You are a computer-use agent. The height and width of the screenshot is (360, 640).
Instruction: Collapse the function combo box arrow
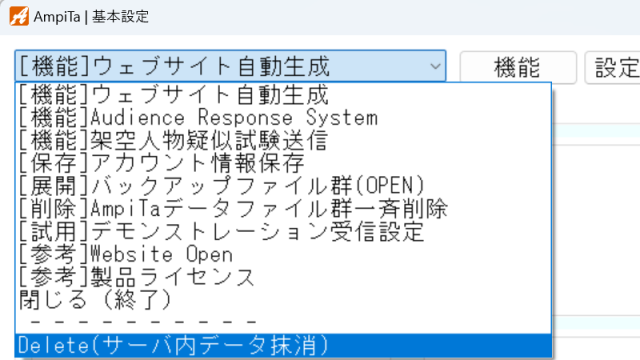436,66
